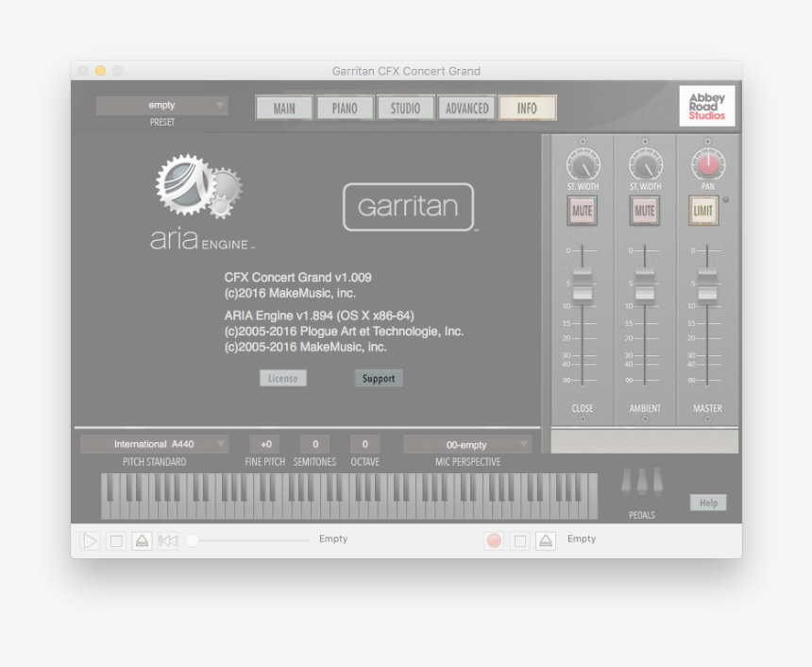Click the red audio record button
The height and width of the screenshot is (667, 812).
pos(494,541)
